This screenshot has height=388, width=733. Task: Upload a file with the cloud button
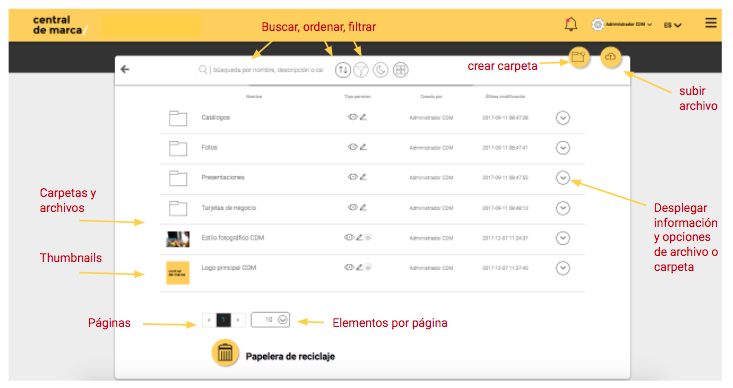click(611, 57)
